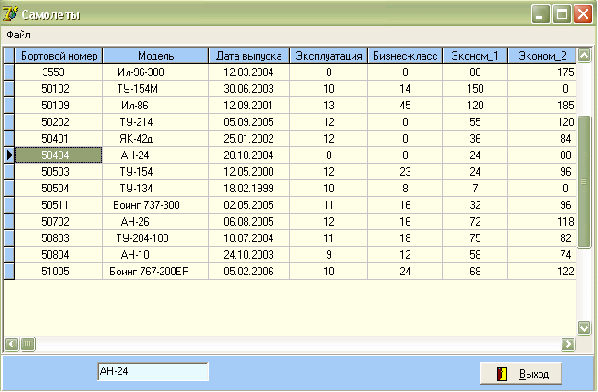Minimize the Самолеты window
The width and height of the screenshot is (598, 392).
click(540, 14)
